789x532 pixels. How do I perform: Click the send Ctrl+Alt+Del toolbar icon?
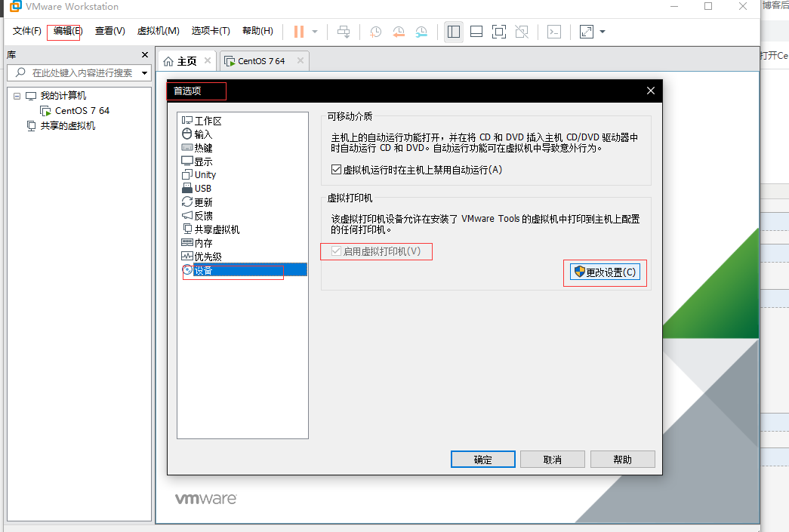tap(344, 32)
